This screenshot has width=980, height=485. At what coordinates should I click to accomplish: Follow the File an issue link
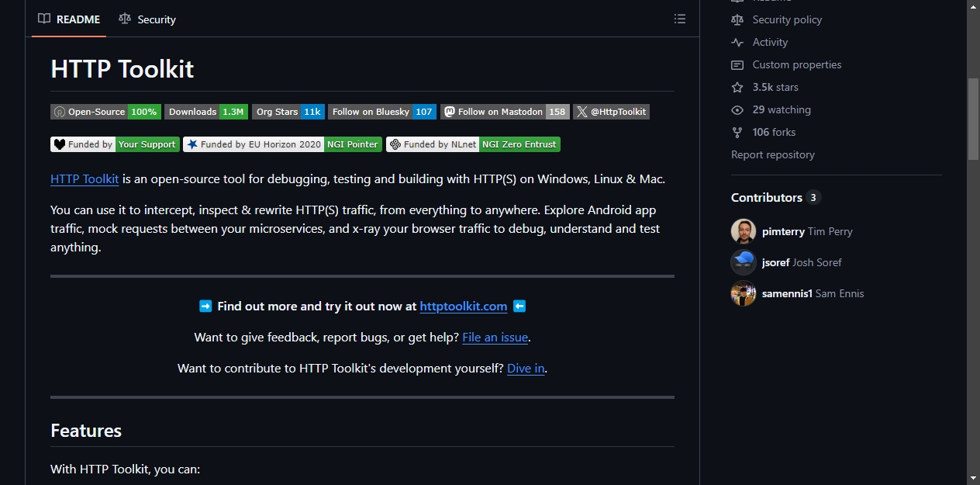pyautogui.click(x=495, y=338)
